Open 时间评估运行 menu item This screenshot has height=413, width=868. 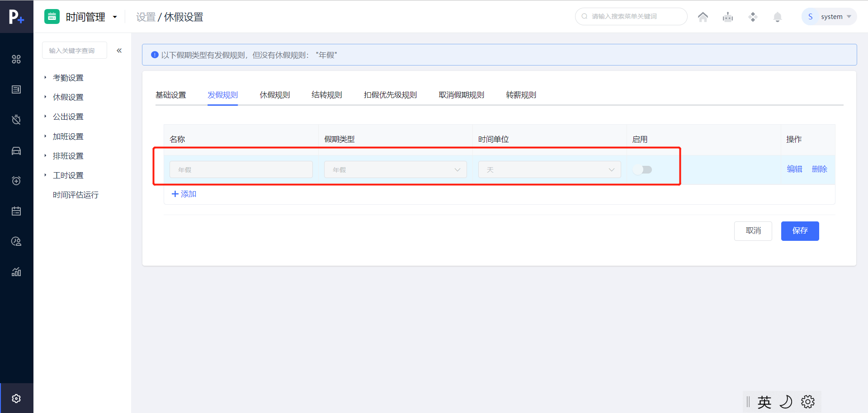coord(75,195)
